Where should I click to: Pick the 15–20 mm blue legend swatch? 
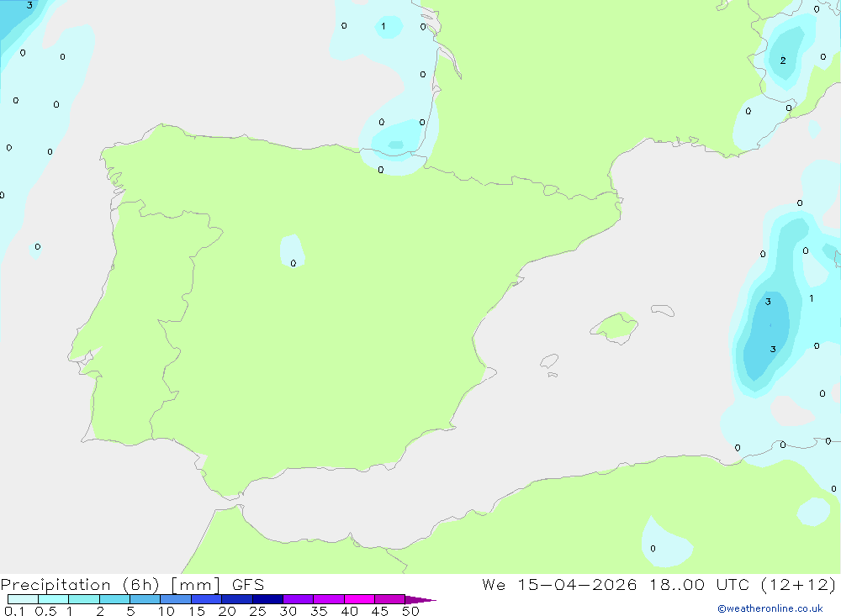coord(207,599)
